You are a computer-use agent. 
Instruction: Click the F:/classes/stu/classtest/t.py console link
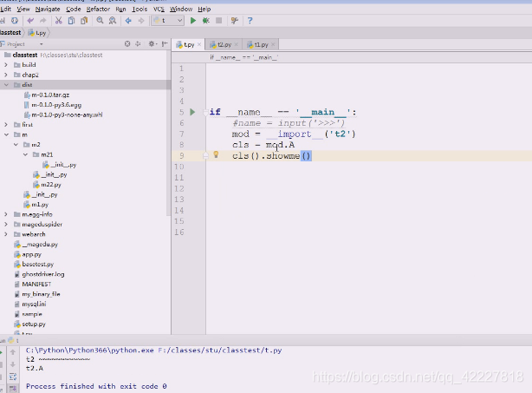[x=220, y=350]
